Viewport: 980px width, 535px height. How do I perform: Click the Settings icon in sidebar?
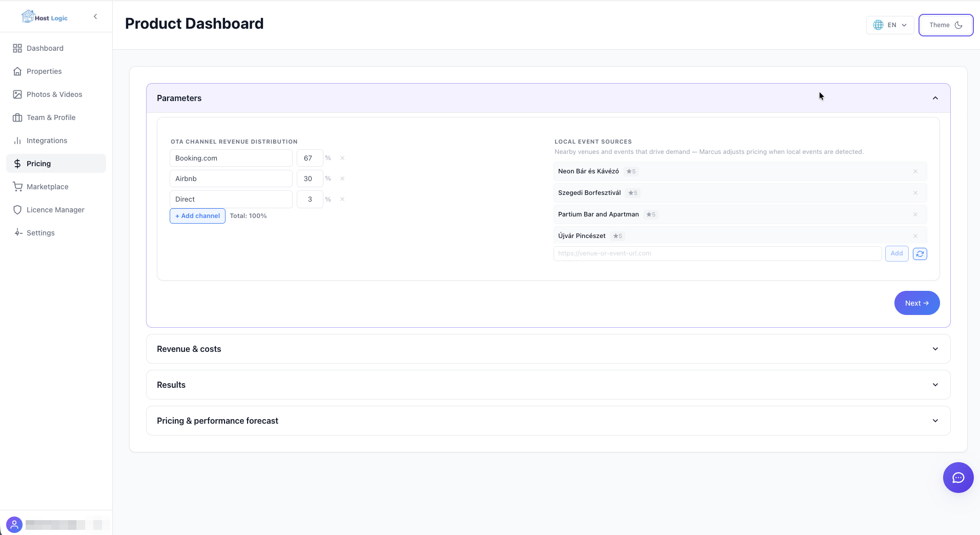[x=17, y=233]
